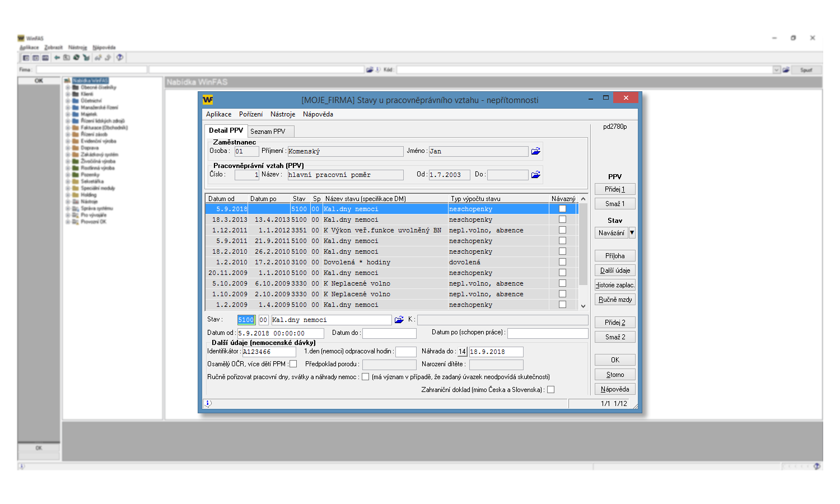Expand the Účetnictví tree node

click(x=68, y=101)
